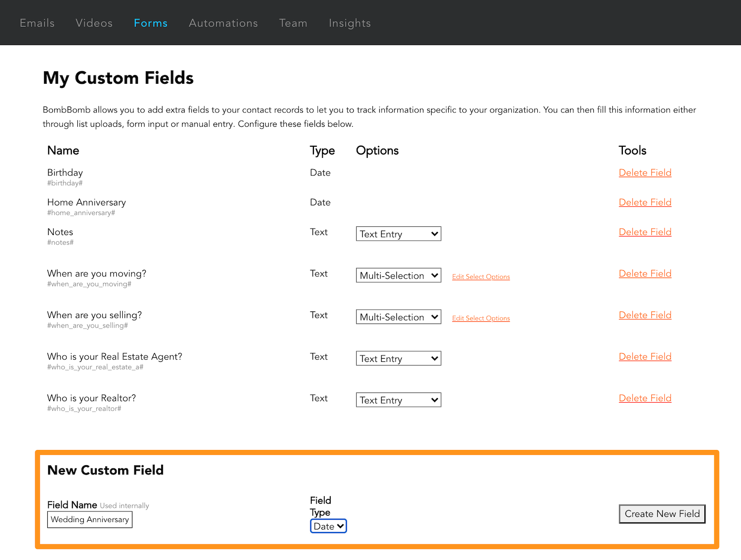Open options dropdown for Notes field
This screenshot has height=560, width=741.
point(398,234)
